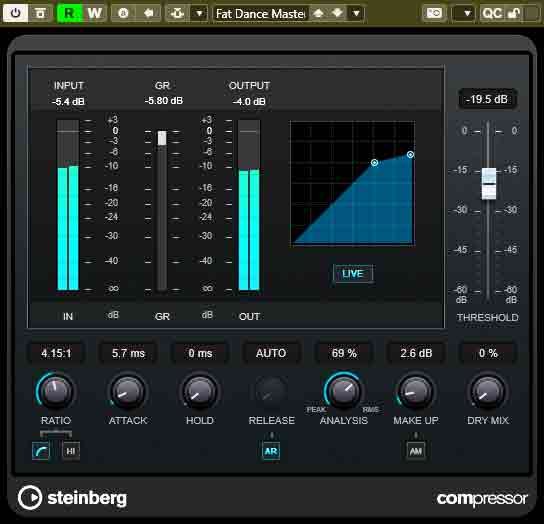
Task: Click the side-chain activation icon
Action: point(178,13)
